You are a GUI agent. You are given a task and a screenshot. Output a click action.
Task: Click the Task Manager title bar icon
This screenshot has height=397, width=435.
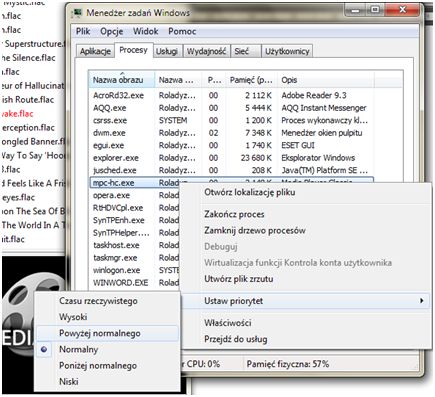point(78,13)
